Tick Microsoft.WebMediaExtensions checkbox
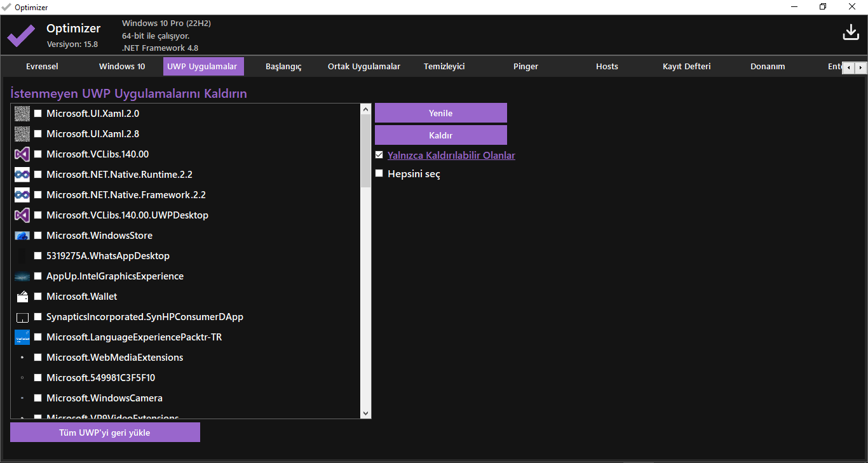Screen dimensions: 868x463 click(38, 358)
